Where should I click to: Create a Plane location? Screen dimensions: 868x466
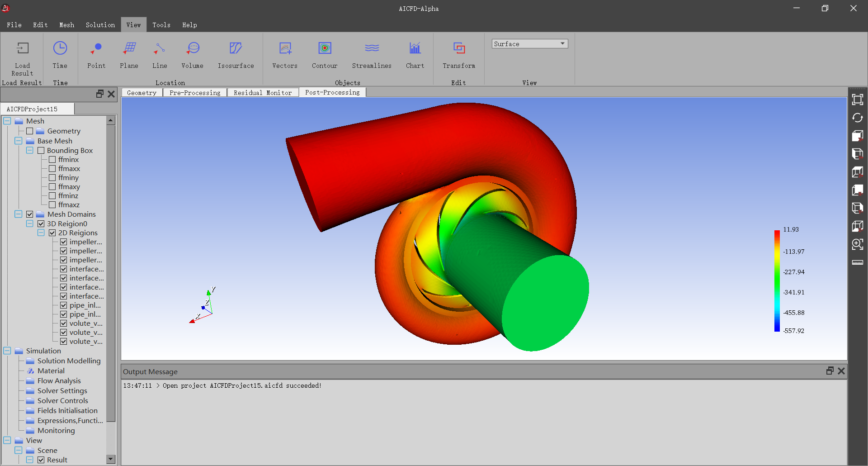[129, 48]
